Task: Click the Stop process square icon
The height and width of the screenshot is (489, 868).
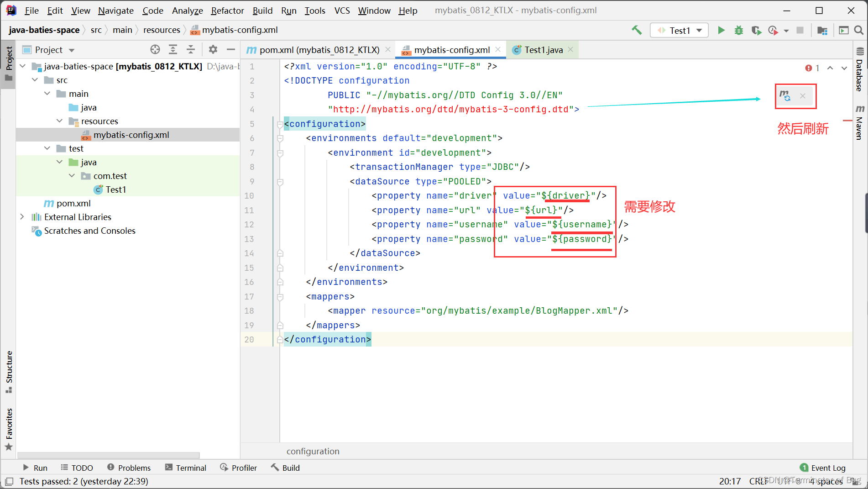Action: [800, 30]
